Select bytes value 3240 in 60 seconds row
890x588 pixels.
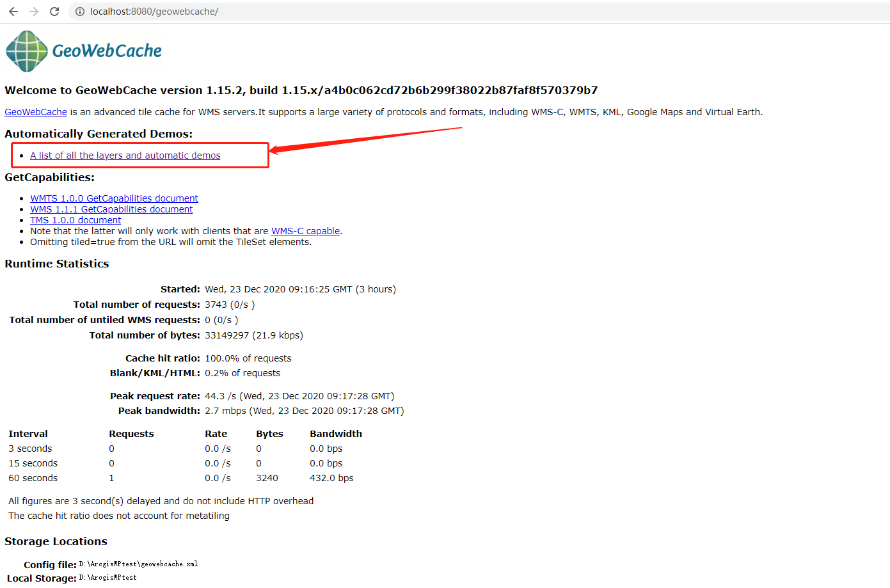click(x=267, y=478)
